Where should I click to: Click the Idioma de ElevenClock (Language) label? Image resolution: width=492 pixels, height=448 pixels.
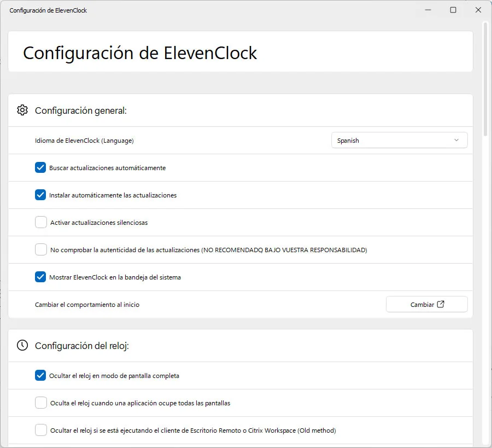coord(84,141)
